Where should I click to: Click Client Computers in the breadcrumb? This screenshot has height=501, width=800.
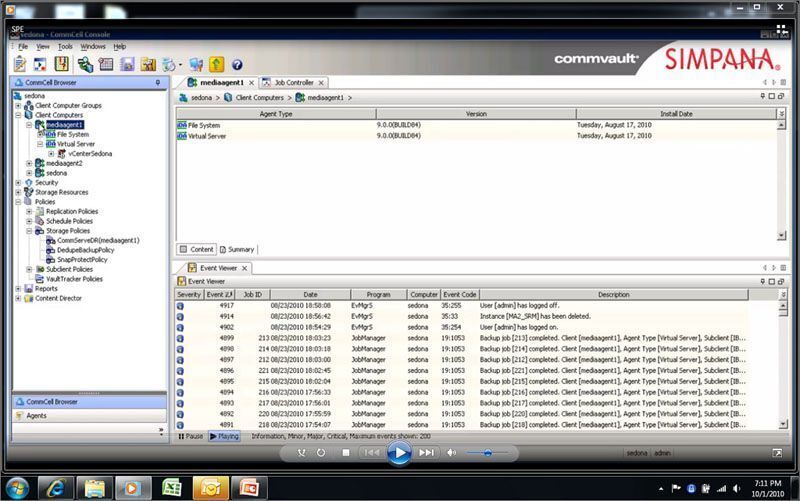(259, 98)
